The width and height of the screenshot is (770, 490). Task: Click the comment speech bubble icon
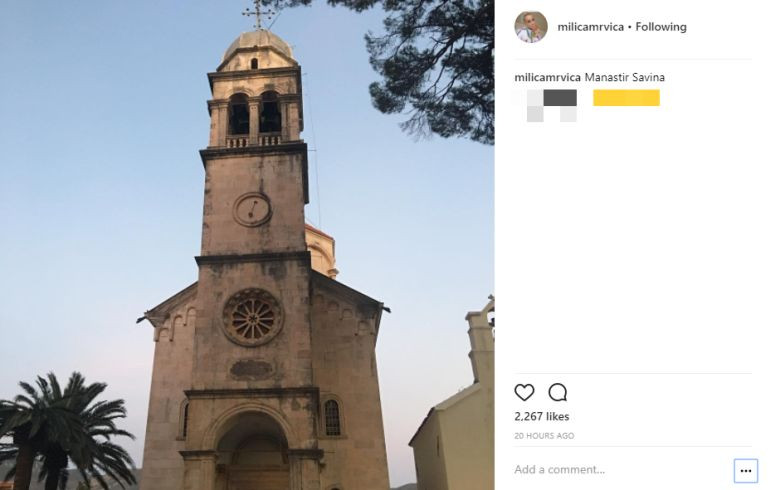(x=558, y=392)
